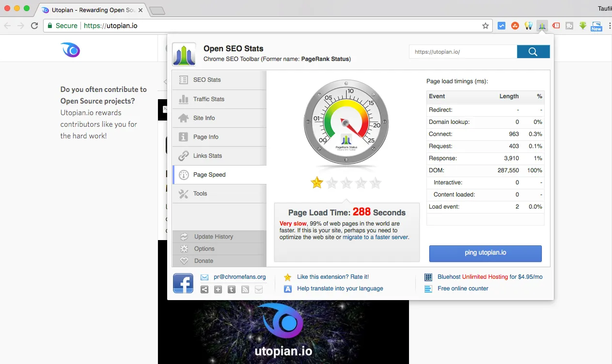612x364 pixels.
Task: Switch to the Page Info section
Action: coord(220,136)
